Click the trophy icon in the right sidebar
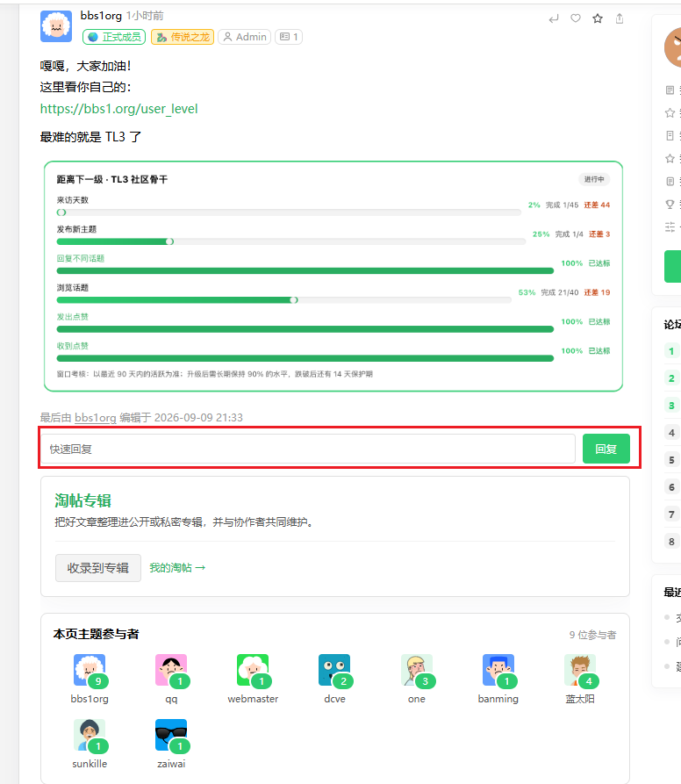681x784 pixels. point(670,204)
